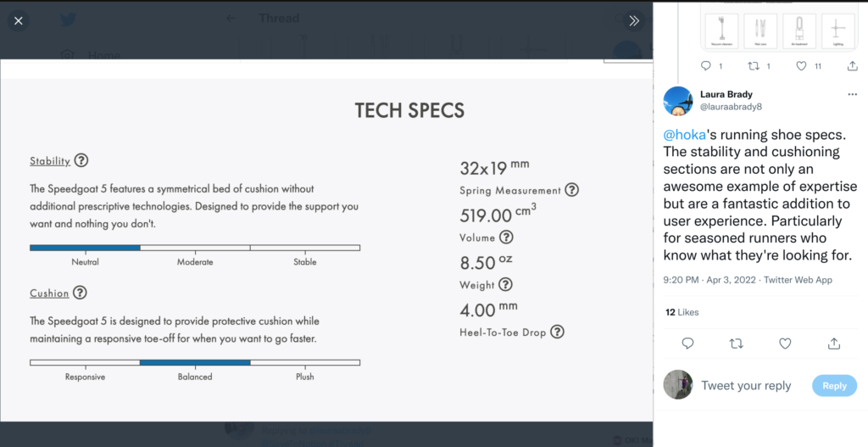Like the previous tweet with 11 likes
Viewport: 868px width, 447px height.
tap(802, 66)
